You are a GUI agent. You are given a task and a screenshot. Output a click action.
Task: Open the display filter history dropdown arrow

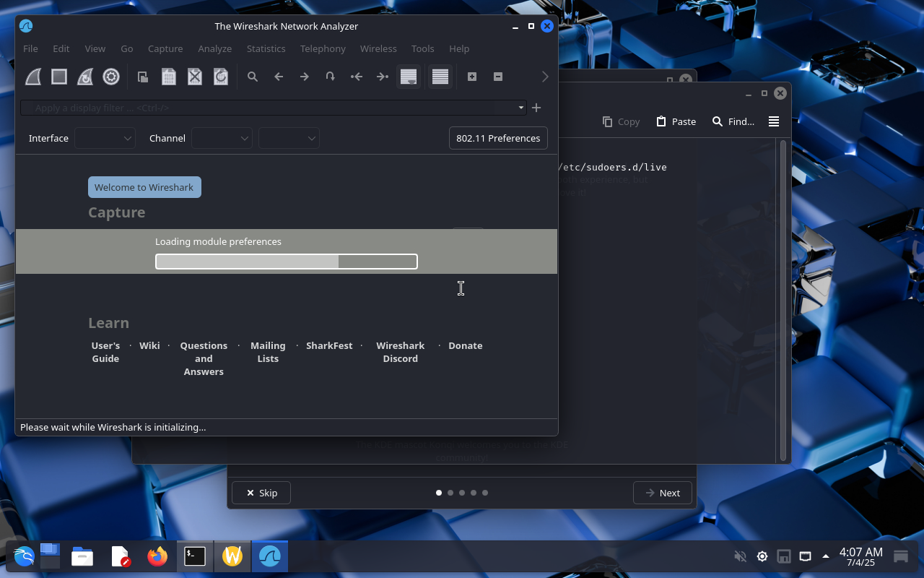pos(520,108)
